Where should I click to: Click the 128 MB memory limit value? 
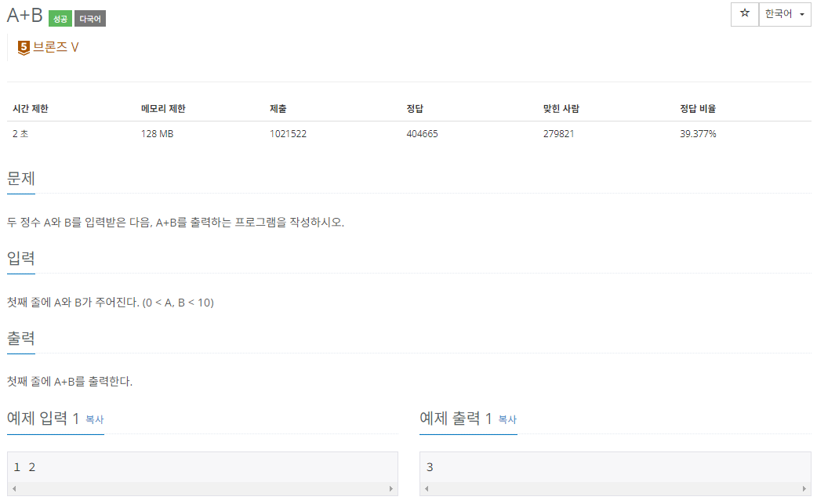pos(157,134)
